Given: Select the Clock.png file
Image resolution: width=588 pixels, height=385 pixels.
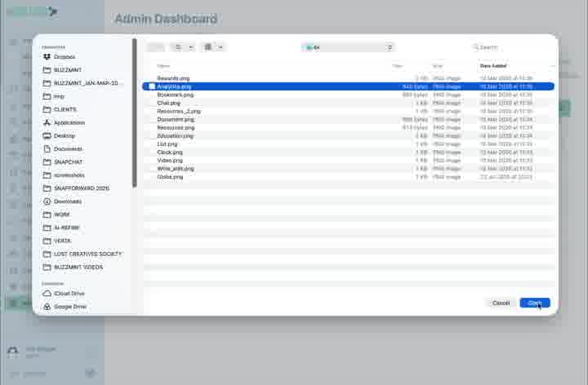Looking at the screenshot, I should [x=349, y=153].
